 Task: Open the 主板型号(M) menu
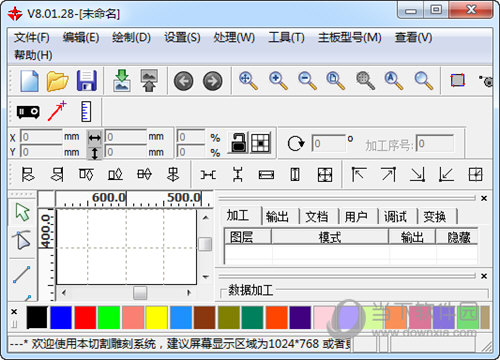coord(350,37)
